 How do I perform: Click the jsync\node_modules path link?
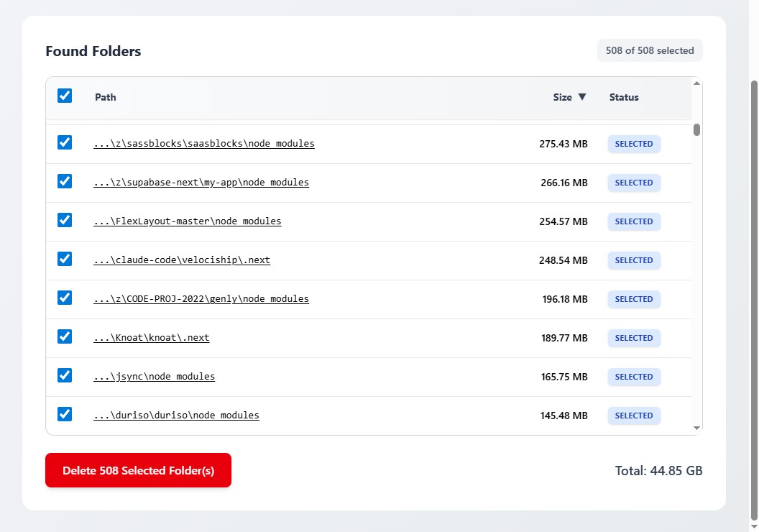pos(154,377)
